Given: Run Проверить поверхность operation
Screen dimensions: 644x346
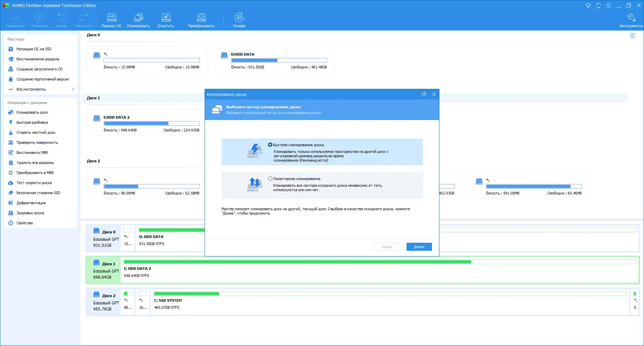Looking at the screenshot, I should click(x=37, y=142).
